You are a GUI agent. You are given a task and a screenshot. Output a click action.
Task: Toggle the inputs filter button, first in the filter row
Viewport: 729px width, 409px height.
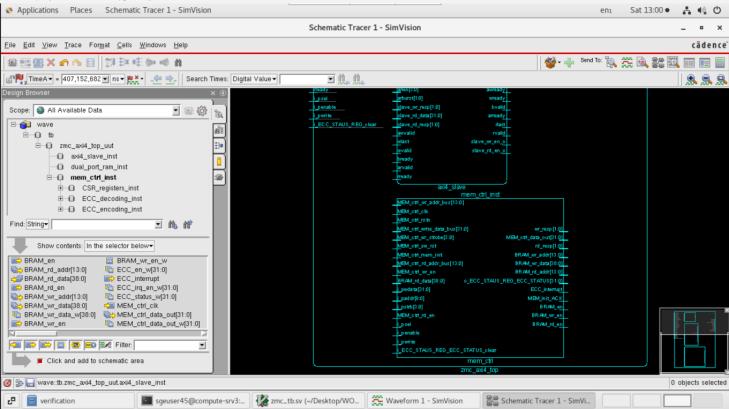(x=15, y=345)
